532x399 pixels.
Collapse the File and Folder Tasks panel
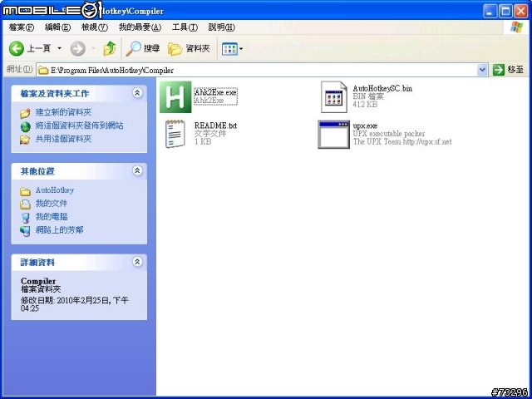click(137, 93)
